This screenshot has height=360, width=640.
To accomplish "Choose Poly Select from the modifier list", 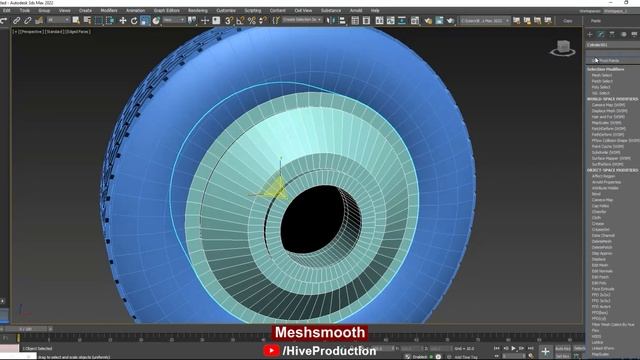I will [x=601, y=87].
